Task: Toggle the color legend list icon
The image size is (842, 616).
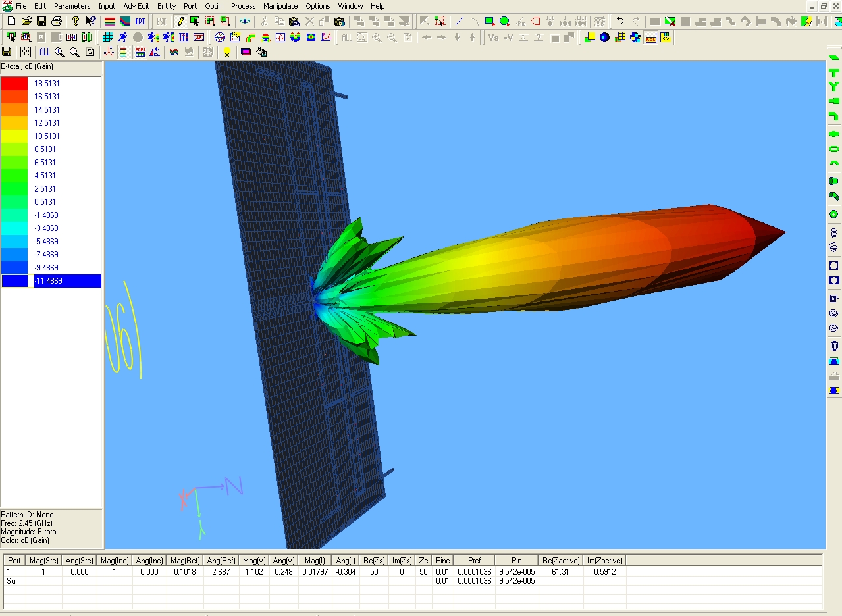Action: pyautogui.click(x=122, y=52)
